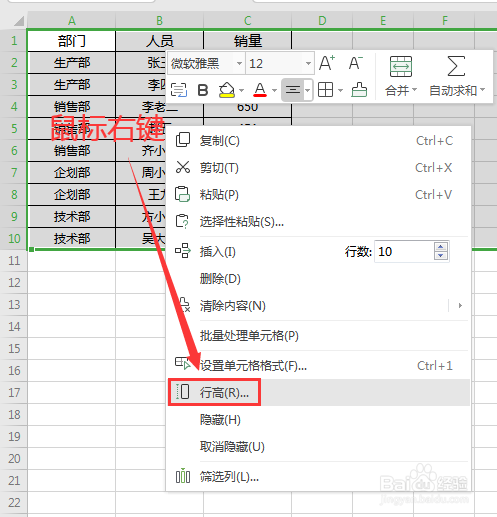This screenshot has height=517, width=497.
Task: Choose 隐藏(H) from the context menu
Action: click(x=318, y=420)
